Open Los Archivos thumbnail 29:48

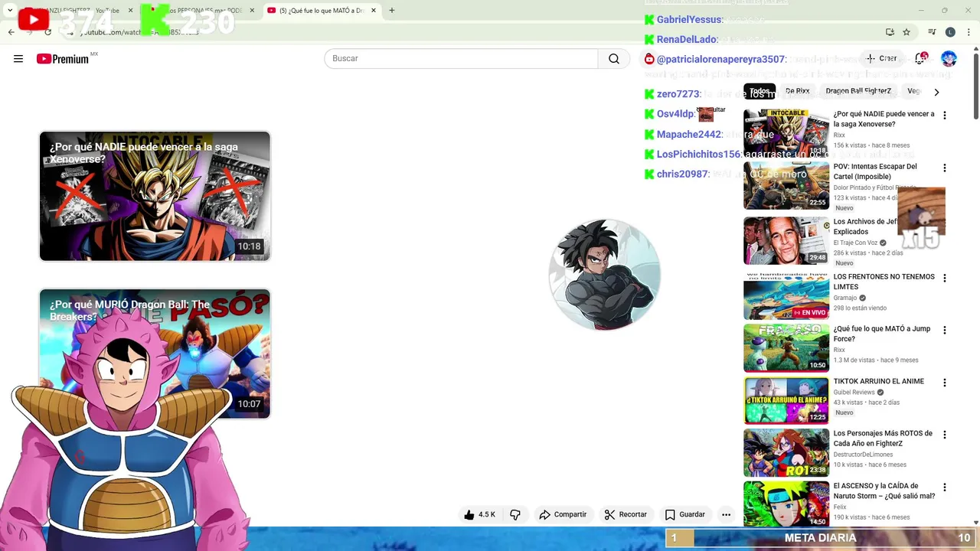786,240
